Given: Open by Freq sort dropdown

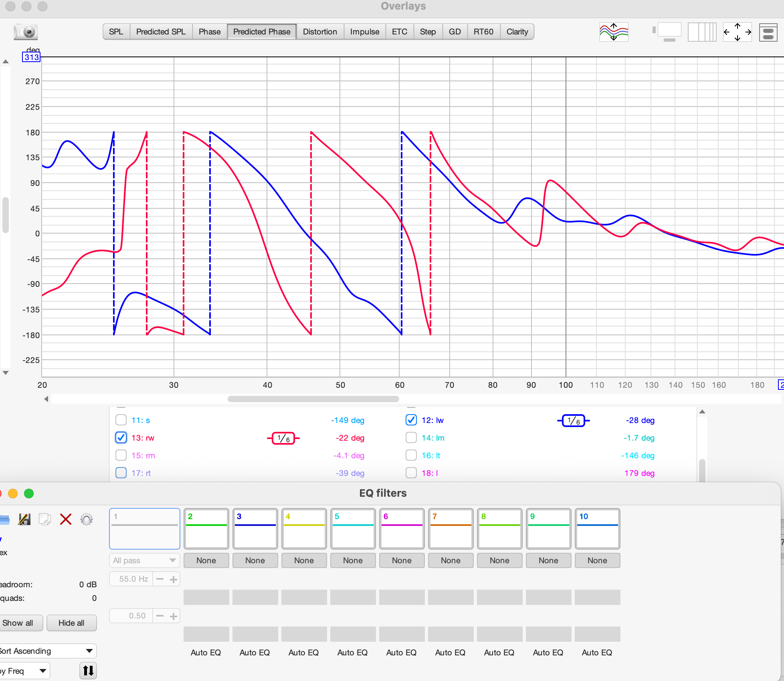Looking at the screenshot, I should [x=24, y=671].
